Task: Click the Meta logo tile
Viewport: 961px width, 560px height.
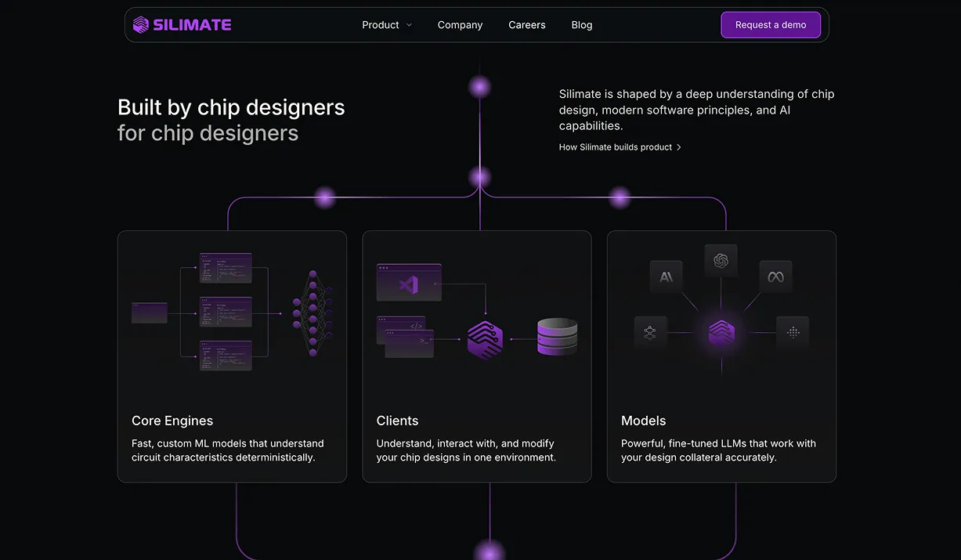Action: click(775, 277)
